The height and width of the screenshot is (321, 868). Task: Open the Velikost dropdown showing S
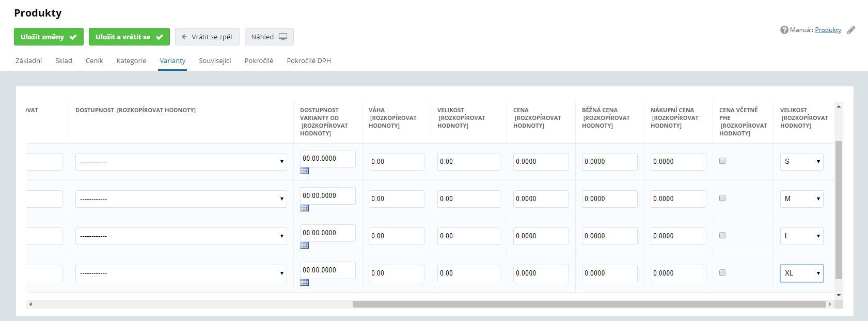tap(801, 162)
